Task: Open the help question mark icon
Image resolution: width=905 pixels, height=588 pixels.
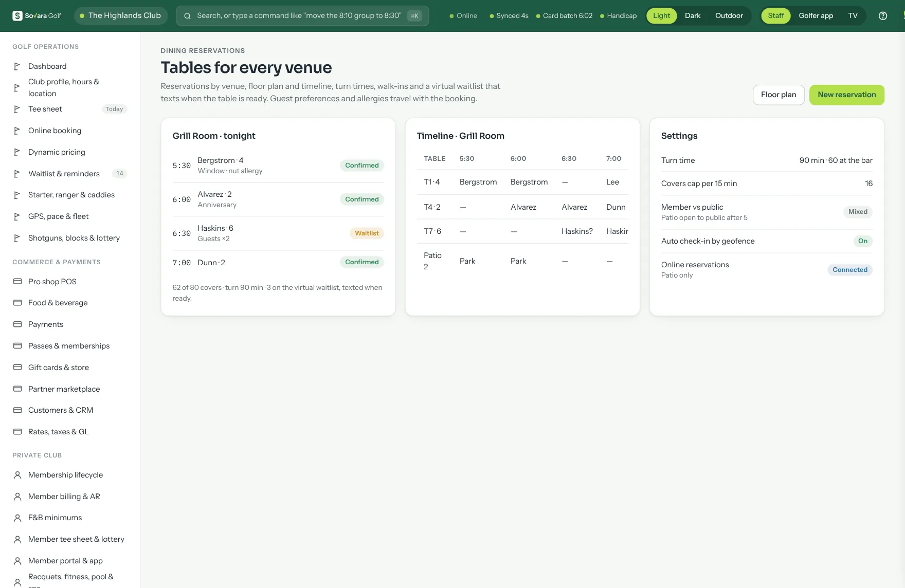Action: pos(883,16)
